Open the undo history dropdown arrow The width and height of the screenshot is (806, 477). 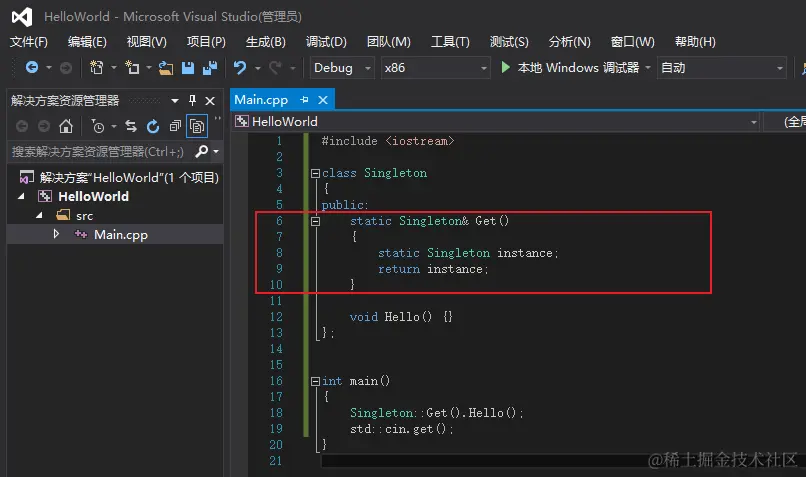258,67
